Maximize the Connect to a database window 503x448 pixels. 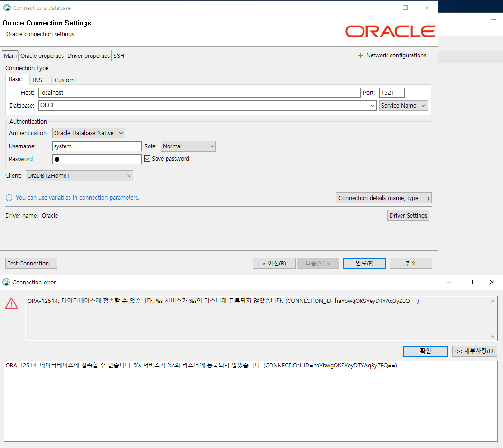coord(405,8)
